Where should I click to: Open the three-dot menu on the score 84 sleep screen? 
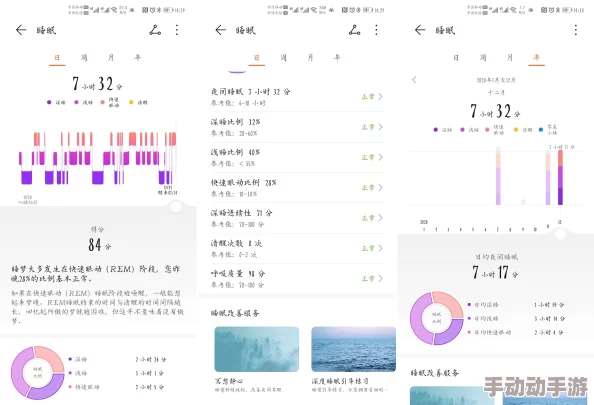point(177,30)
